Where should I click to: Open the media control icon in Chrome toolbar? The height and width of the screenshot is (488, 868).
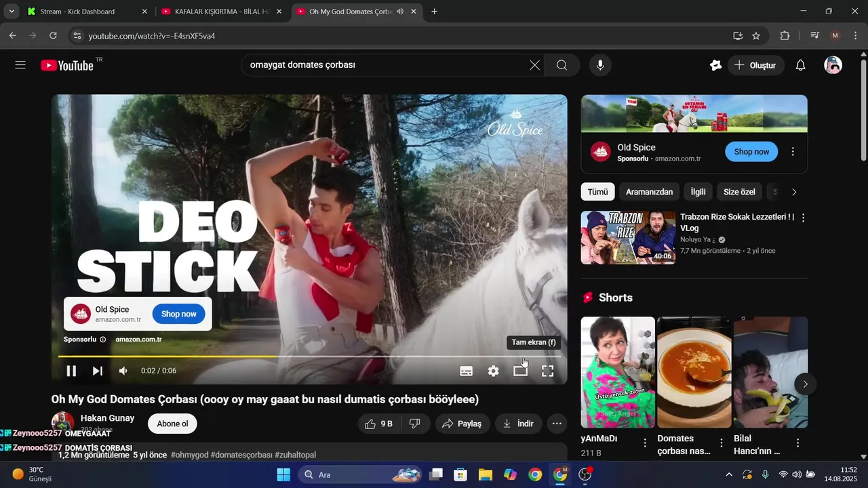pyautogui.click(x=815, y=36)
